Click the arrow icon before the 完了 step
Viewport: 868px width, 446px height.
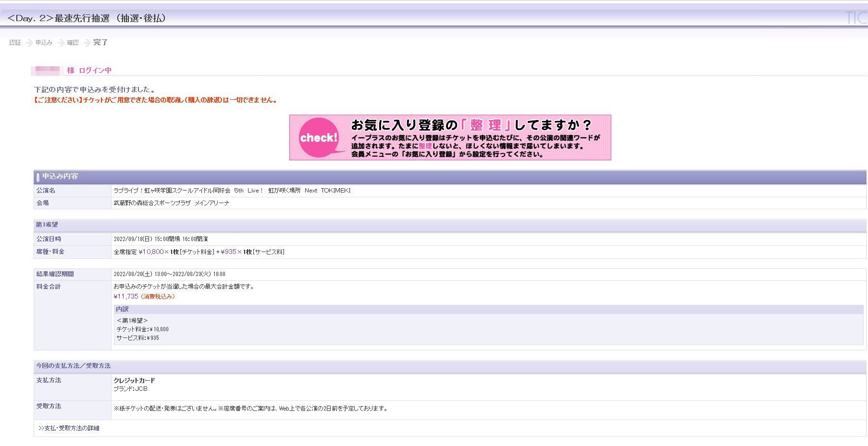(x=87, y=43)
